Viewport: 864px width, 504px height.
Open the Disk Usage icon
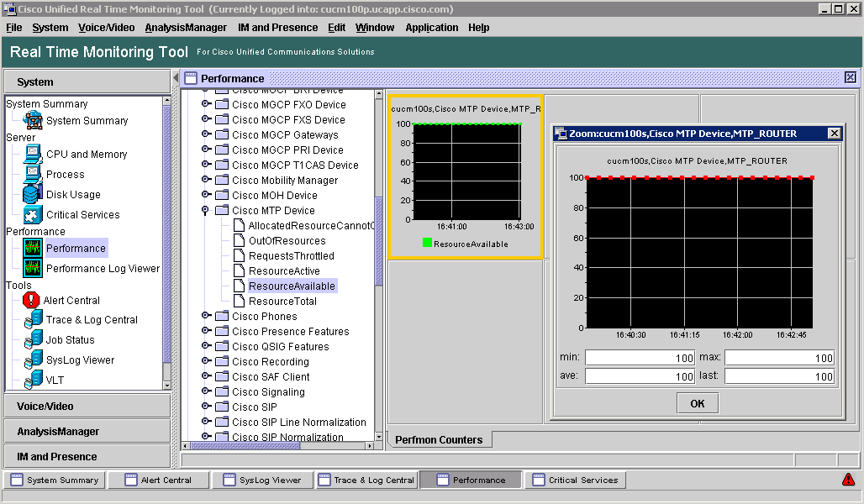(33, 195)
